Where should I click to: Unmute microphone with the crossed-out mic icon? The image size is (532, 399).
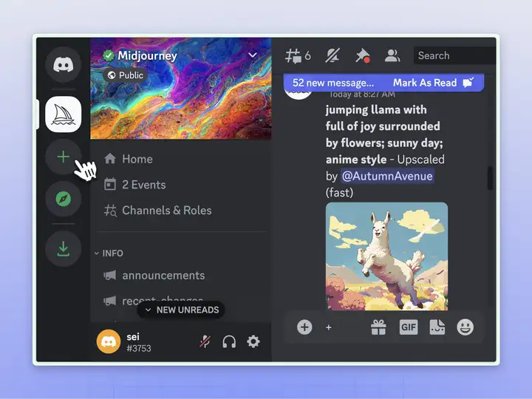tap(205, 341)
